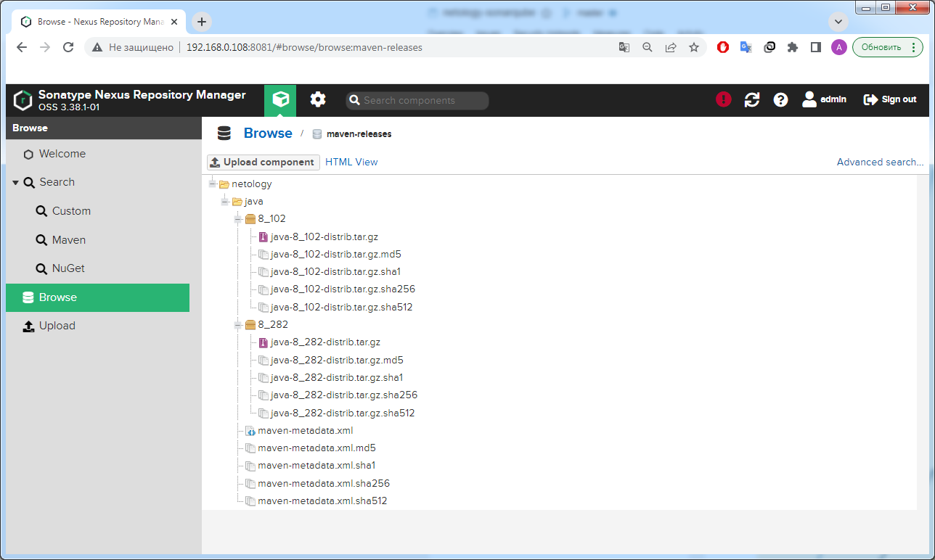Select maven-metadata.xml.sha512 file
Viewport: 935px width, 560px height.
click(322, 501)
